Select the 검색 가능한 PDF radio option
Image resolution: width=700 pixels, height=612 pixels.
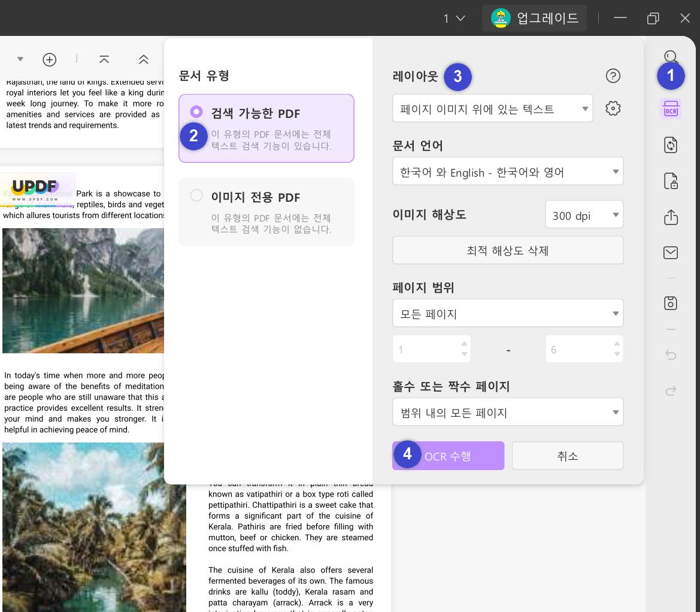pyautogui.click(x=196, y=111)
